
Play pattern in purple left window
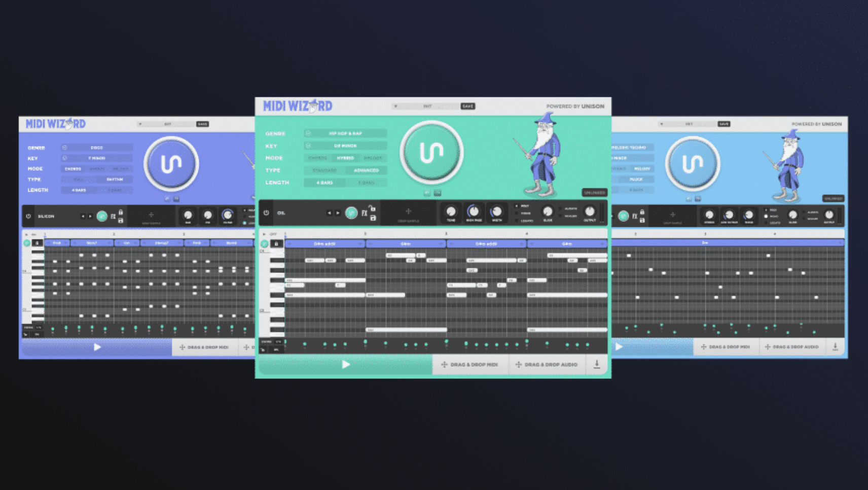[x=97, y=347]
